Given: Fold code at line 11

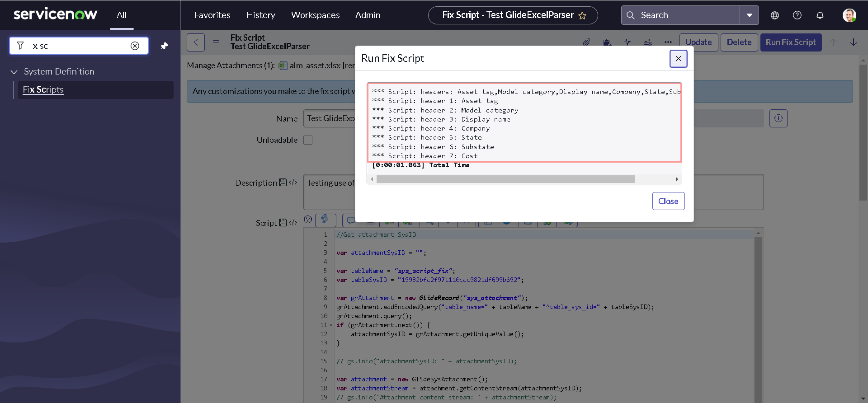Looking at the screenshot, I should click(331, 325).
